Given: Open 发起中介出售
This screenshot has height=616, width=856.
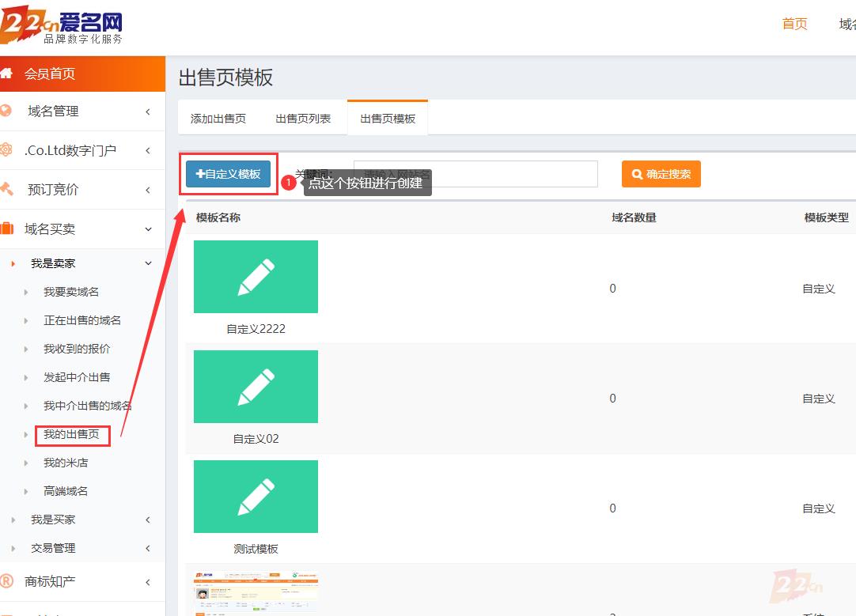Looking at the screenshot, I should (x=77, y=377).
